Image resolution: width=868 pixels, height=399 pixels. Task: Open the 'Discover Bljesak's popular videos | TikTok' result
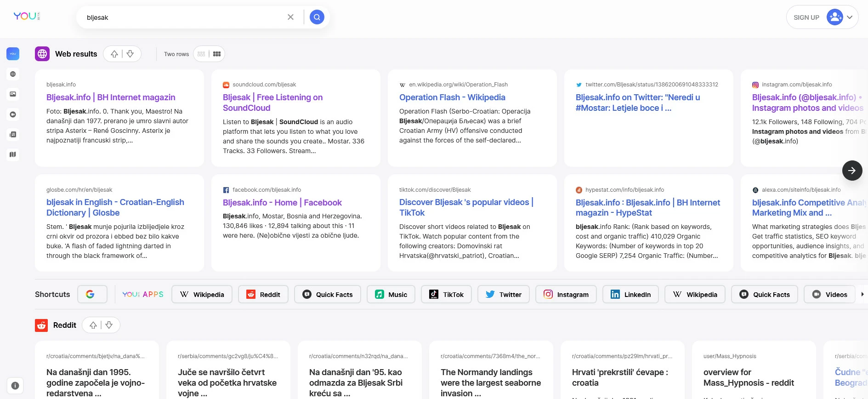click(x=466, y=207)
